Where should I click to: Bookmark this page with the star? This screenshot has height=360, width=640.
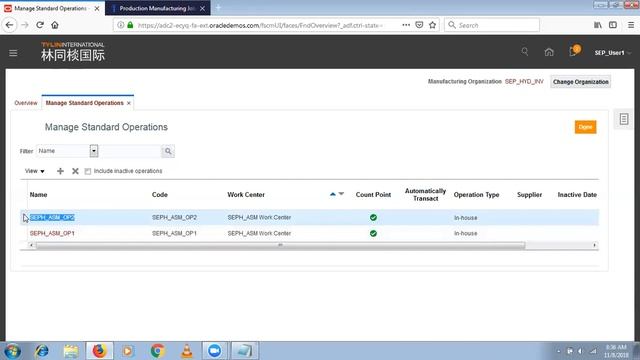pyautogui.click(x=433, y=25)
